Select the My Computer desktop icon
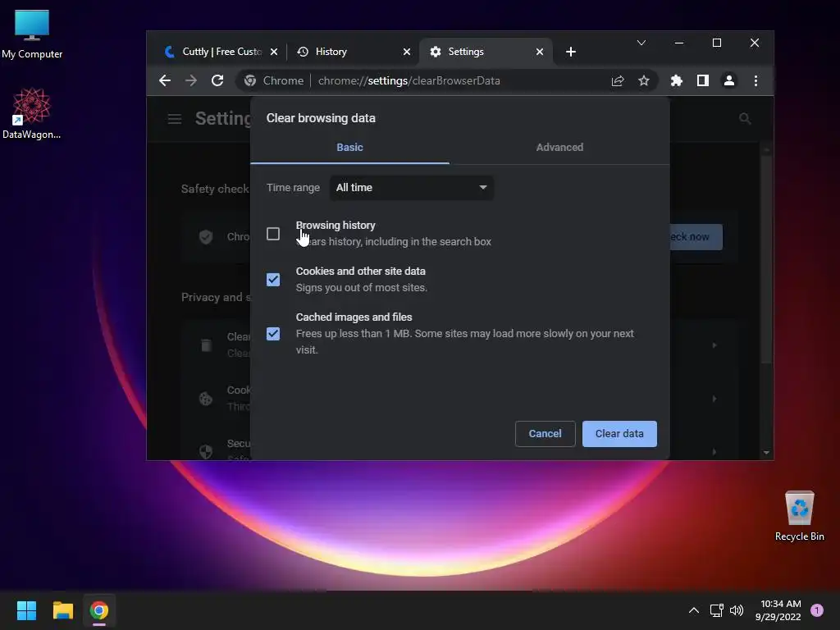Screen dimensions: 840x630 [x=32, y=34]
